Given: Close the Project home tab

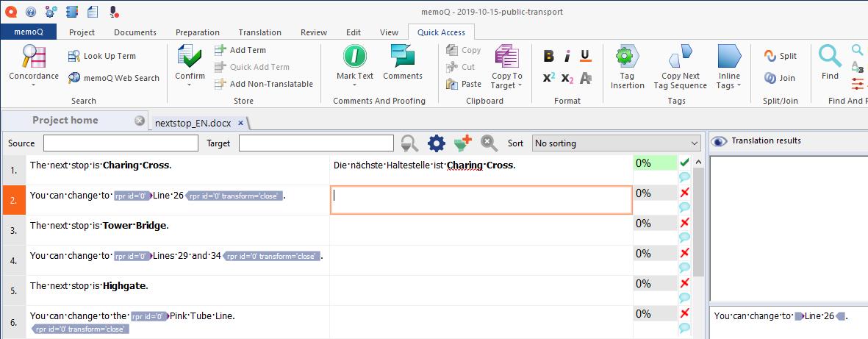Looking at the screenshot, I should [140, 120].
